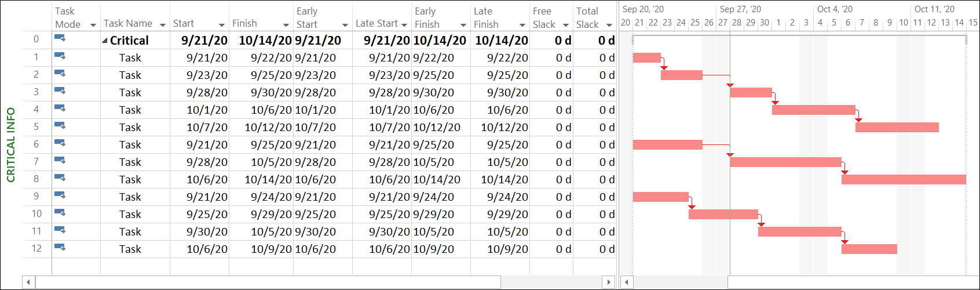Click the left scroll arrow of the table pane
This screenshot has height=290, width=980.
[x=28, y=282]
